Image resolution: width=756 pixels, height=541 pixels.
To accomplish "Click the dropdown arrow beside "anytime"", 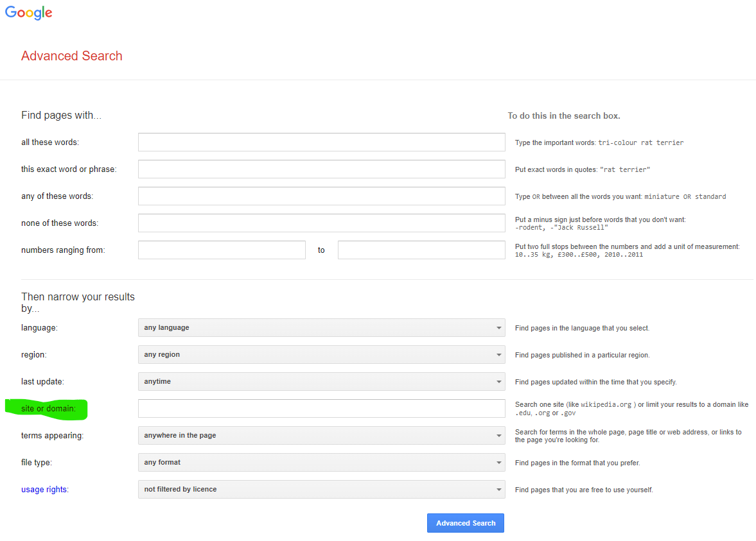I will tap(499, 381).
